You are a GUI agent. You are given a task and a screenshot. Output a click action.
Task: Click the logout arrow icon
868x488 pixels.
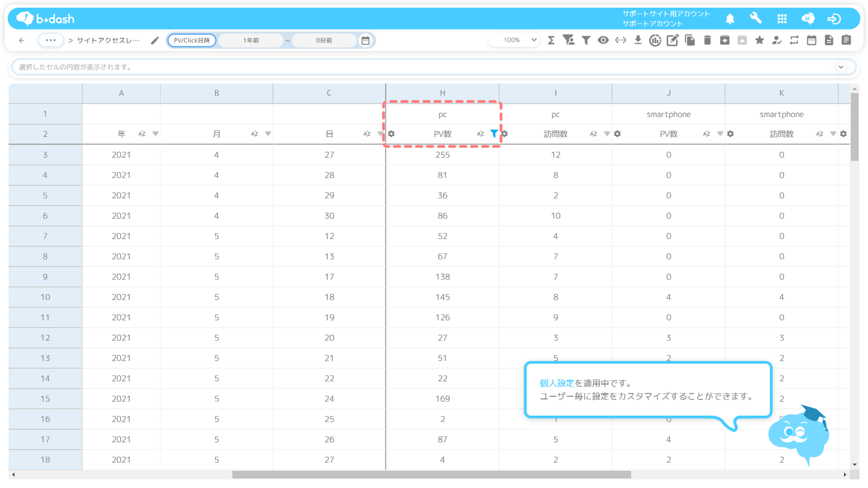[x=834, y=19]
